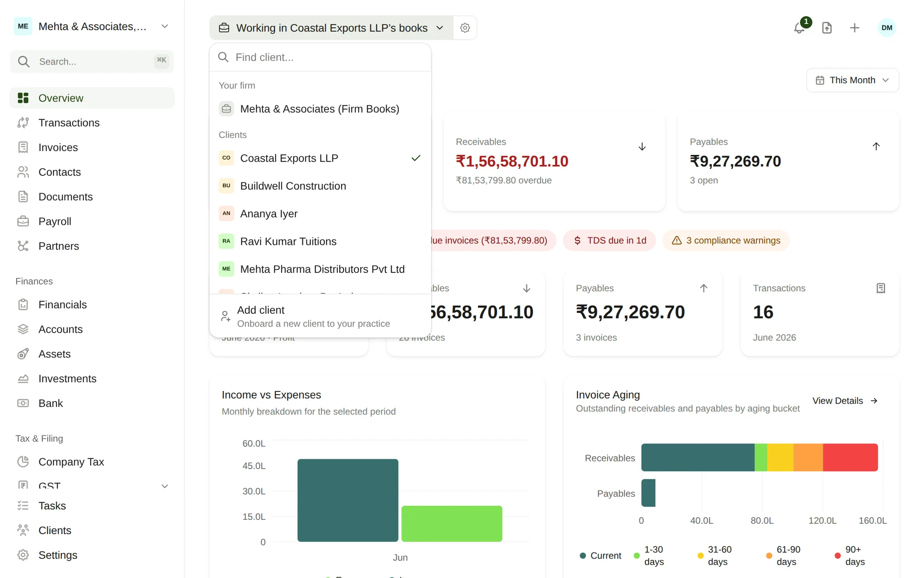Click the 1-30 days legend item

[x=648, y=555]
